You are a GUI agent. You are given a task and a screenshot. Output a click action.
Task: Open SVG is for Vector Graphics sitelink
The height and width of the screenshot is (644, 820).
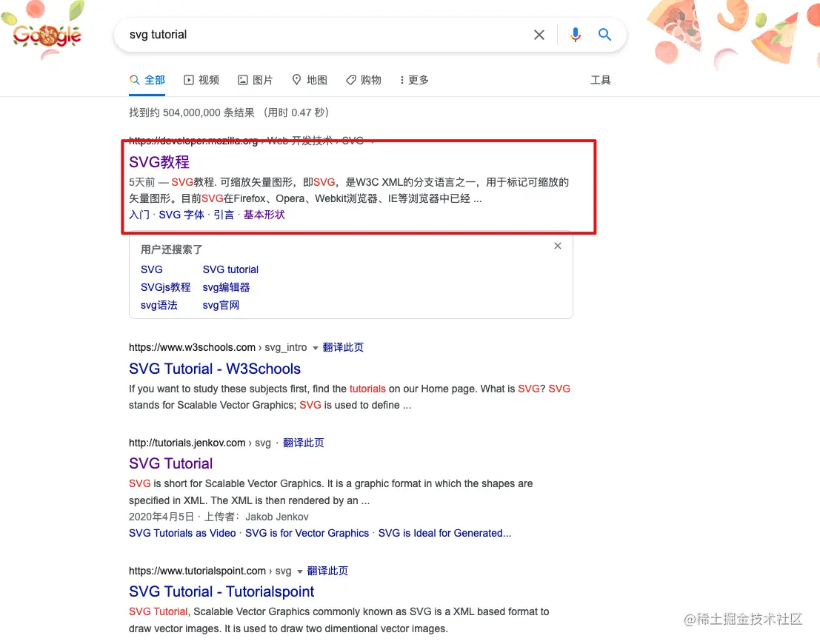point(307,533)
